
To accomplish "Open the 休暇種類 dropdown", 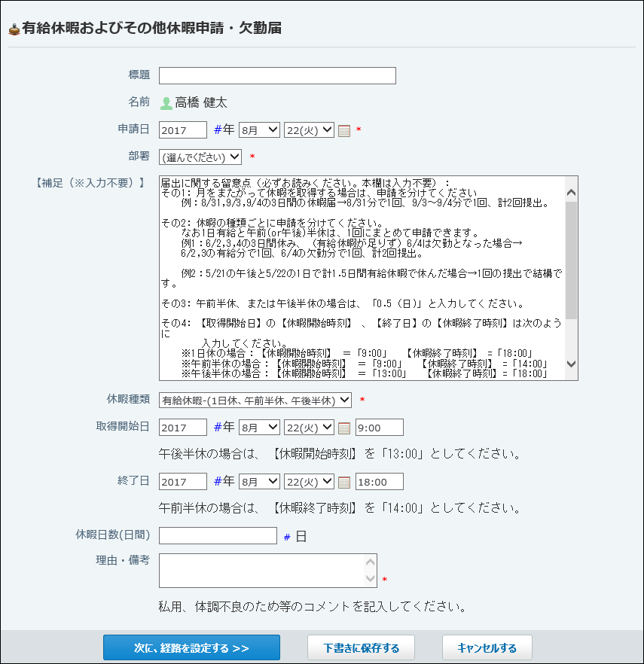I will coord(255,401).
